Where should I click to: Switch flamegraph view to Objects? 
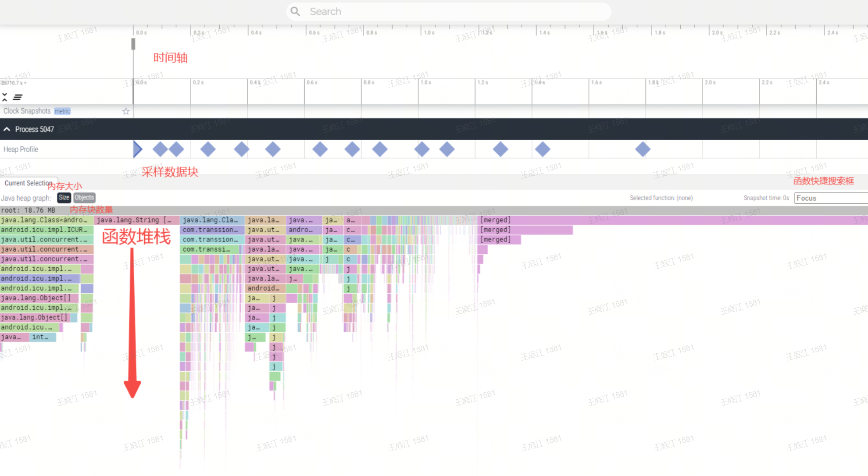point(84,198)
